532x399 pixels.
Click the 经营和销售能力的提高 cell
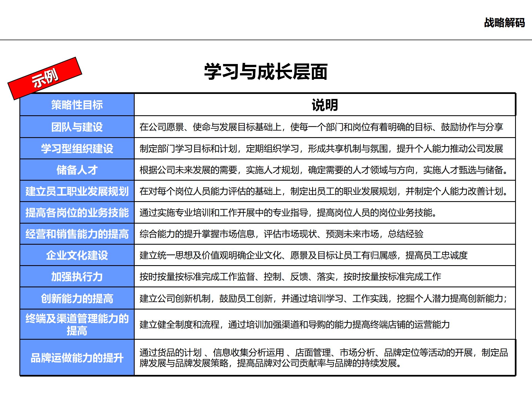pyautogui.click(x=77, y=234)
